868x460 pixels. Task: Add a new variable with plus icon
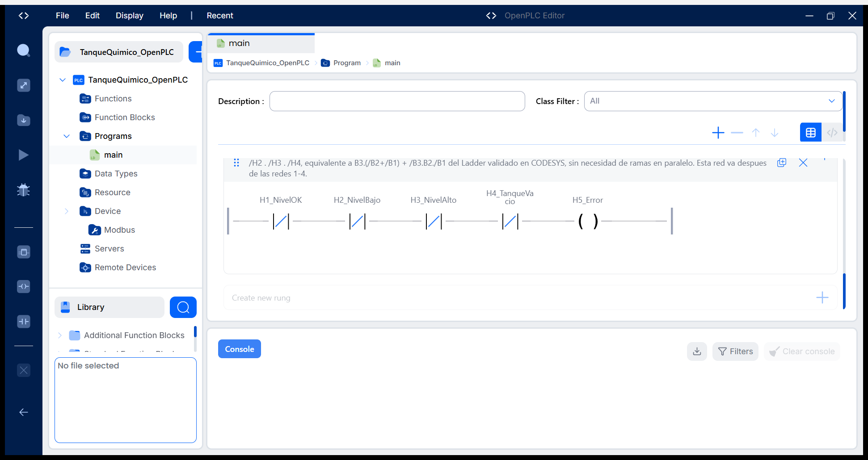[x=718, y=133]
